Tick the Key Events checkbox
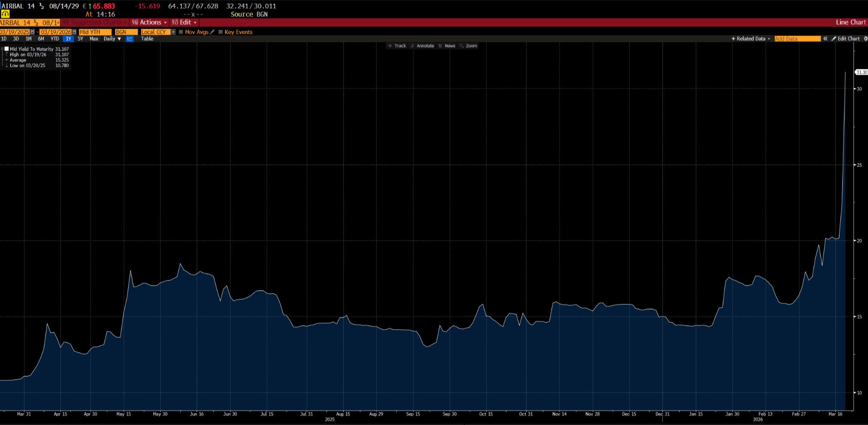This screenshot has width=868, height=425. (221, 32)
